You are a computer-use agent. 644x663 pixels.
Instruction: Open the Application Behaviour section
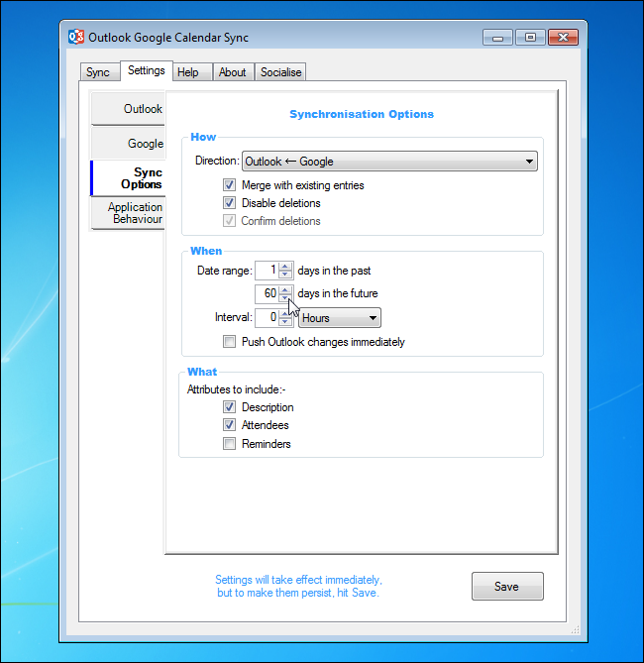[x=128, y=213]
